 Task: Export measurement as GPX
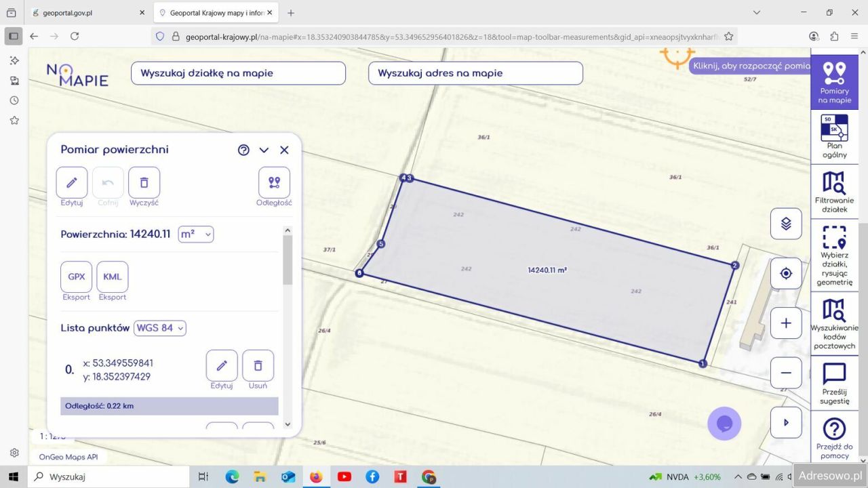point(76,277)
